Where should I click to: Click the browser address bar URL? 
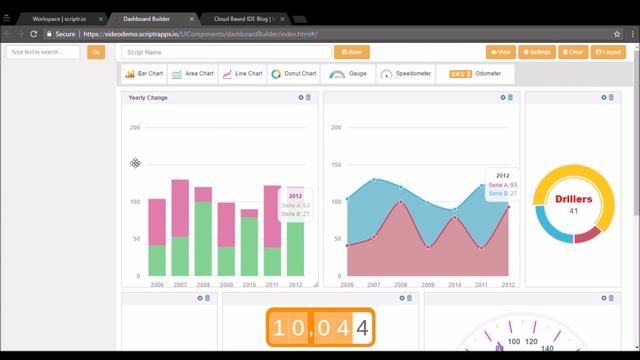pos(200,34)
